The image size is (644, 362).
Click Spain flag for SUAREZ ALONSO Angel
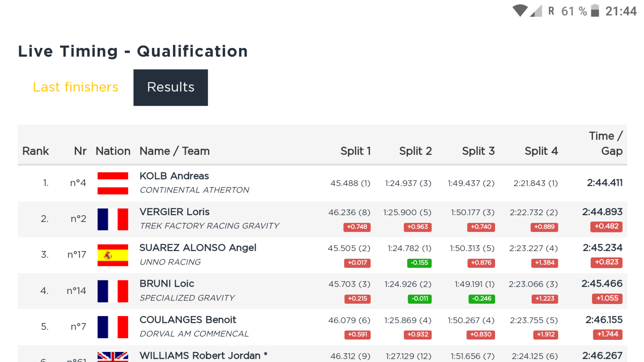pyautogui.click(x=113, y=255)
